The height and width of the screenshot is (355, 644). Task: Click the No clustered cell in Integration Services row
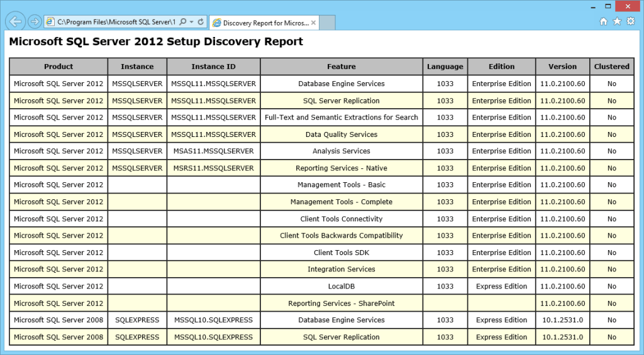click(612, 269)
